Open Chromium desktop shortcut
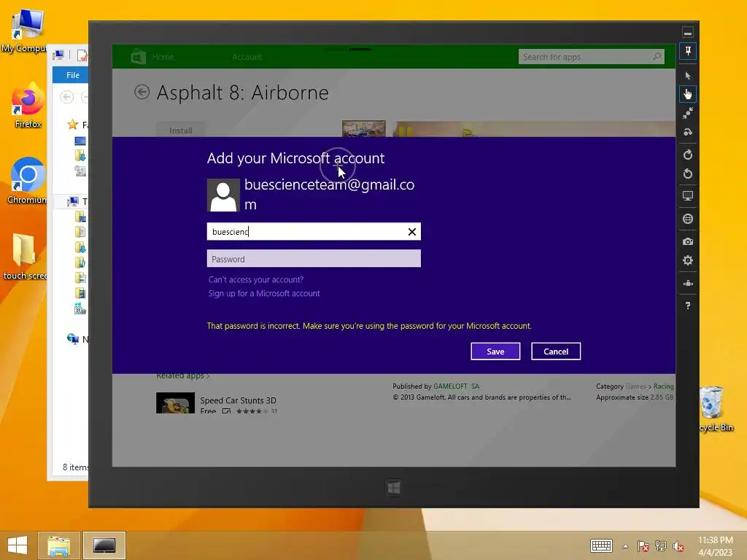Image resolution: width=747 pixels, height=560 pixels. pyautogui.click(x=27, y=181)
